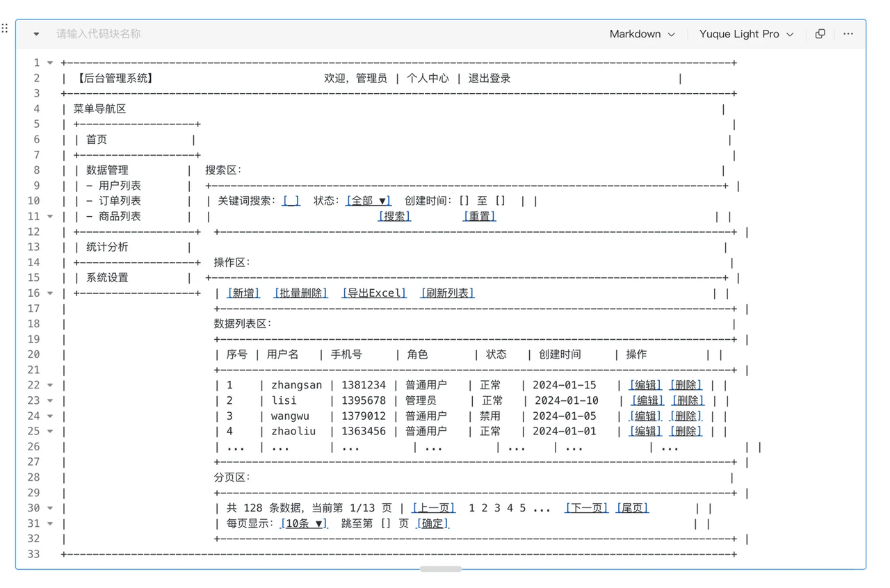Click the text 订单列表
The height and width of the screenshot is (588, 890).
point(120,201)
